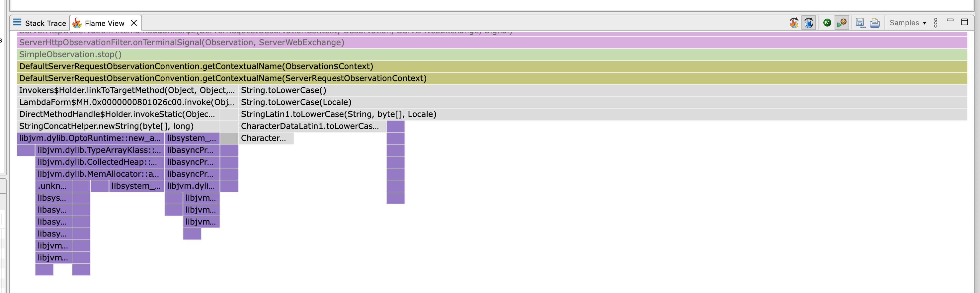
Task: Select the String.toLowerCase() frame
Action: pos(603,90)
